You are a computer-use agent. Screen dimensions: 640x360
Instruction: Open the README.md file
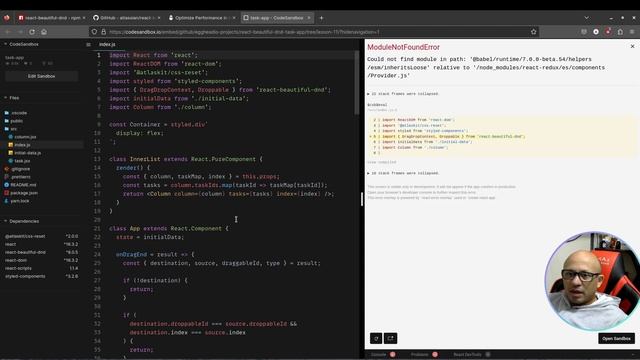pyautogui.click(x=23, y=185)
